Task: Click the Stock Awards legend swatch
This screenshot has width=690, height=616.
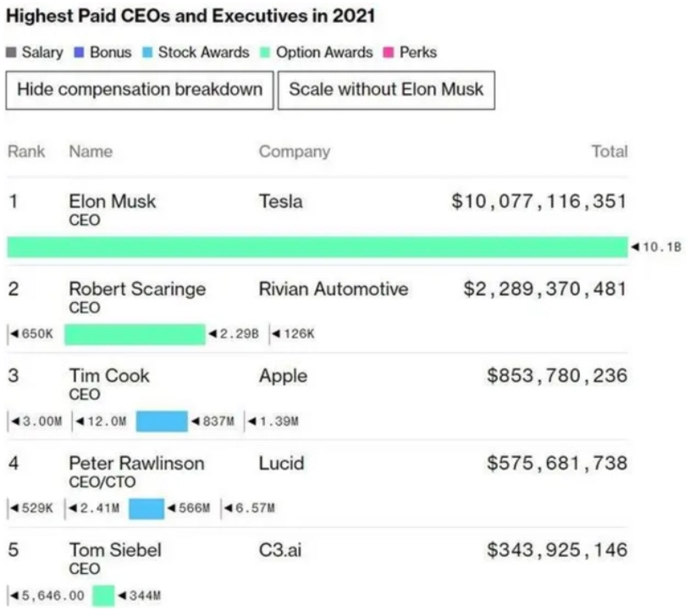Action: click(147, 52)
